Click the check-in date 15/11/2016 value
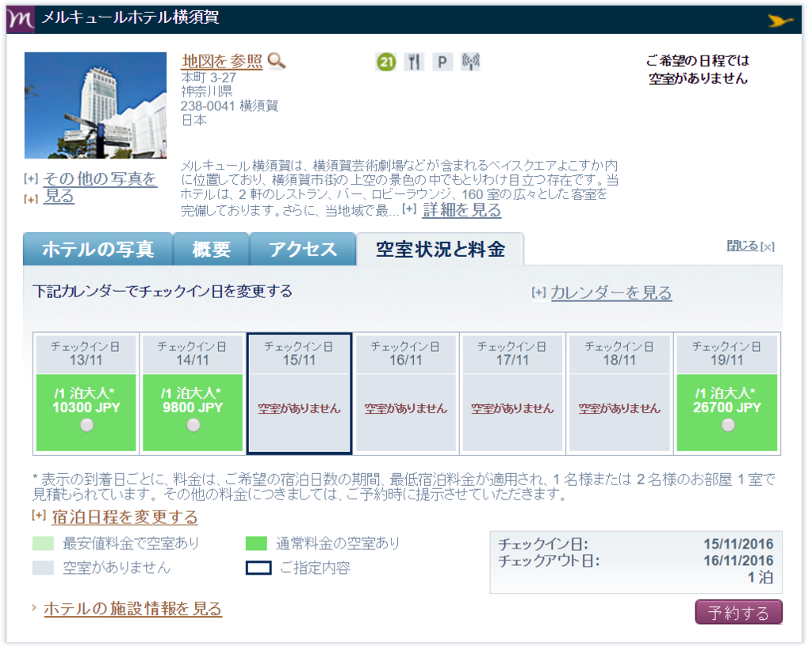 coord(738,544)
